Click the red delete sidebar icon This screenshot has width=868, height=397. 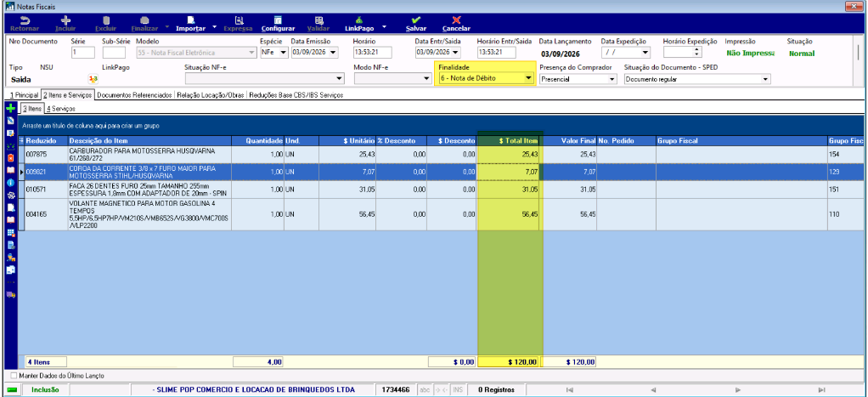[10, 158]
